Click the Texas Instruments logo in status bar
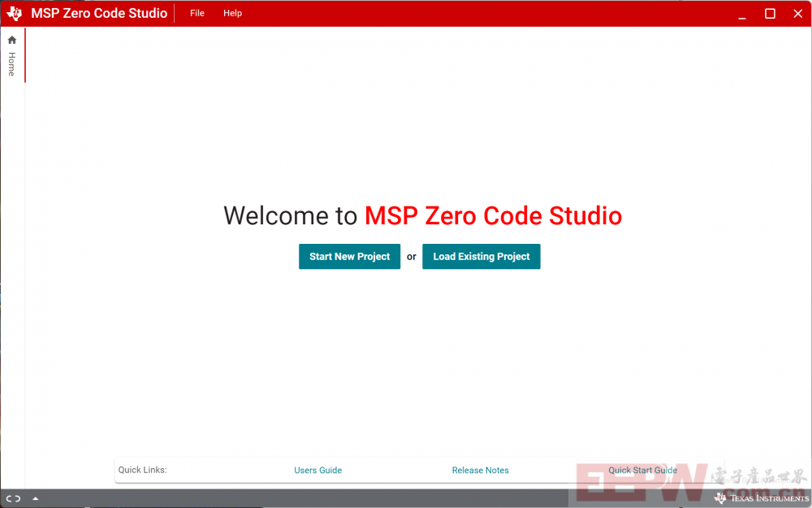Viewport: 812px width, 508px height. 762,498
